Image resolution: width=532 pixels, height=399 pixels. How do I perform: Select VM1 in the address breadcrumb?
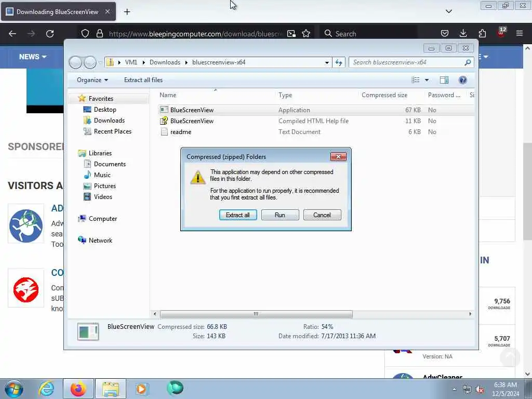click(x=131, y=62)
